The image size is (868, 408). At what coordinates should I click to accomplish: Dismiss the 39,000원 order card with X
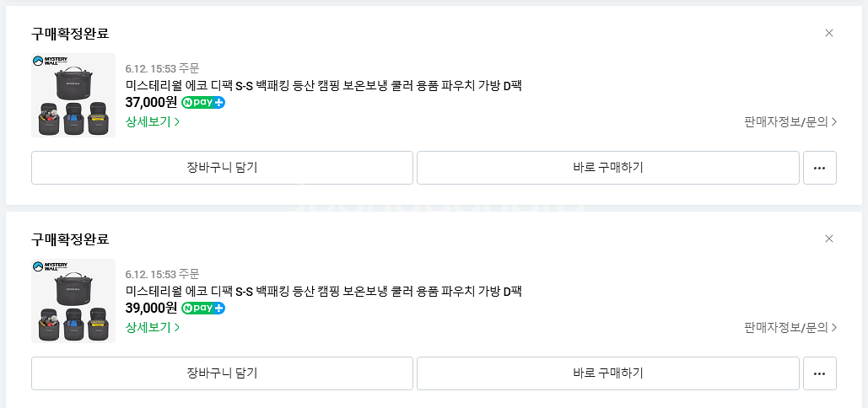pyautogui.click(x=829, y=239)
